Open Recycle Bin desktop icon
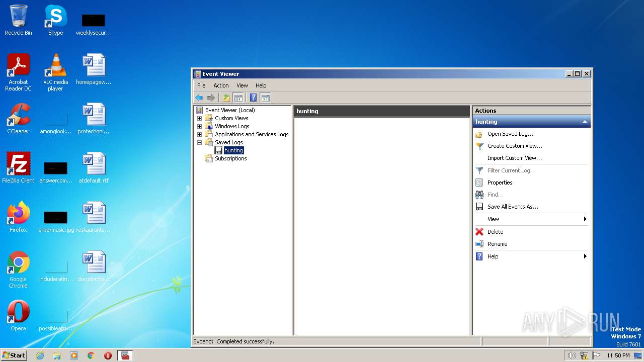Image resolution: width=644 pixels, height=362 pixels. [18, 20]
